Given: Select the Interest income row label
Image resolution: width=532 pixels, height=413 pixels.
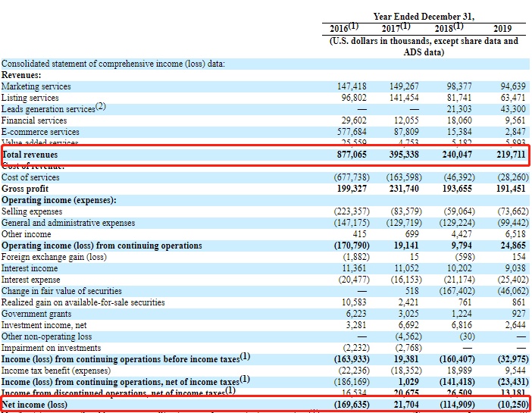Looking at the screenshot, I should (30, 268).
